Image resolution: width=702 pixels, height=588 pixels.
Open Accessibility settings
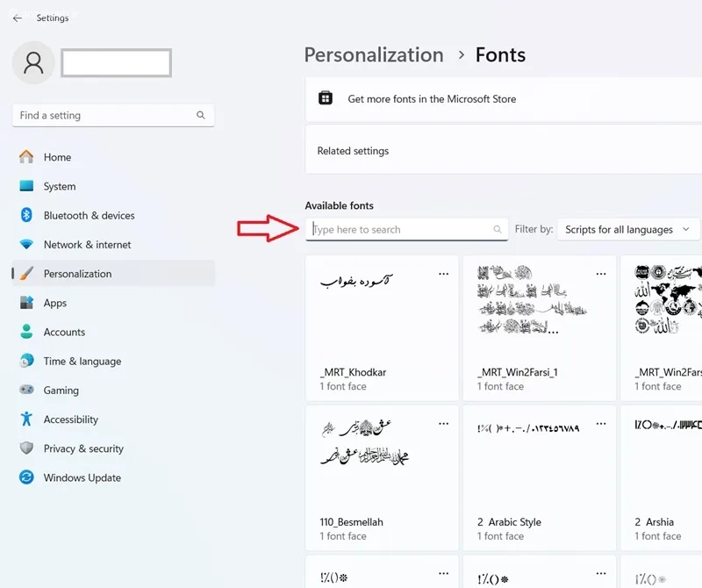coord(113,419)
